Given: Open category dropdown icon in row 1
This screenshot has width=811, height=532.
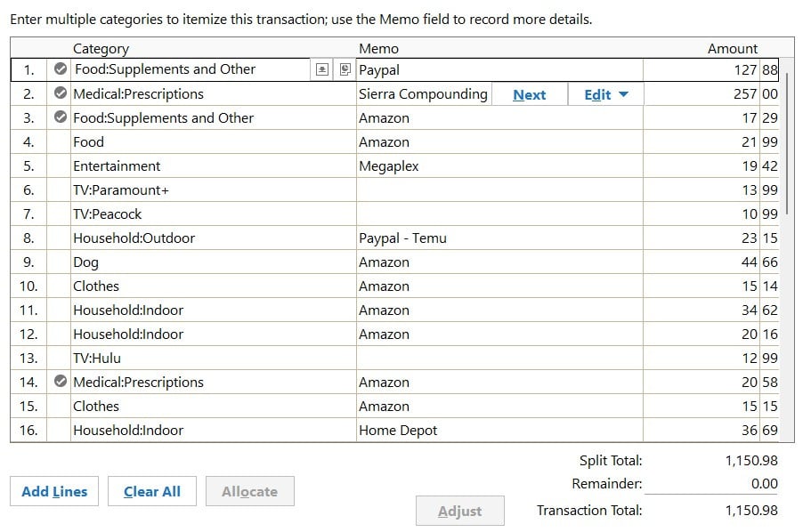Looking at the screenshot, I should 322,69.
